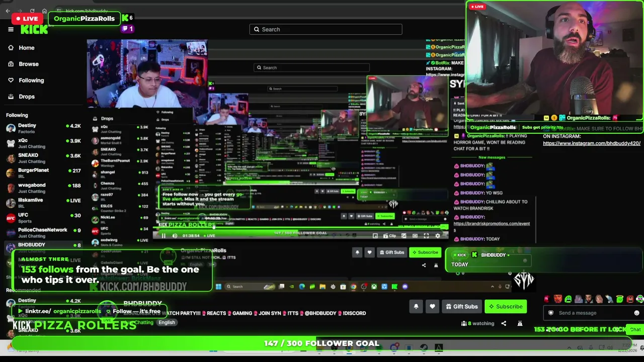Click the green Chat button

635,330
